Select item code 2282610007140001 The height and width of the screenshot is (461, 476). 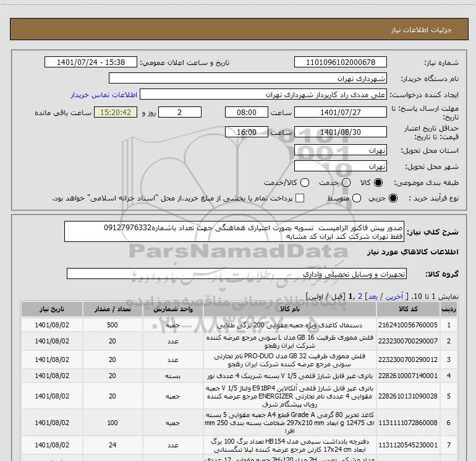[408, 376]
